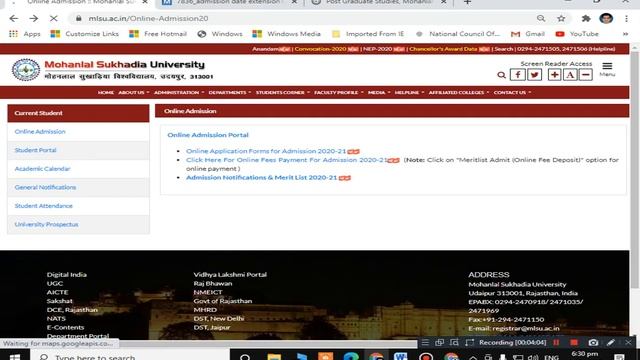Click the address bar zoom magnifier icon
This screenshot has height=360, width=640.
[541, 18]
